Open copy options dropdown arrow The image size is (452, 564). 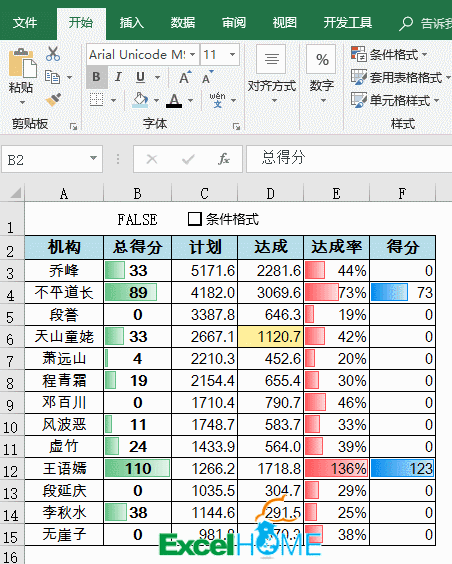69,77
